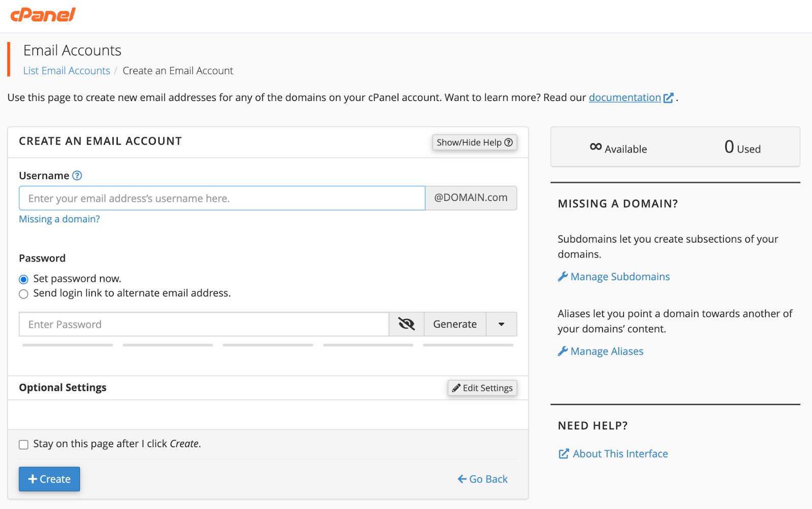The height and width of the screenshot is (509, 812).
Task: Click the Username help question icon
Action: click(x=77, y=176)
